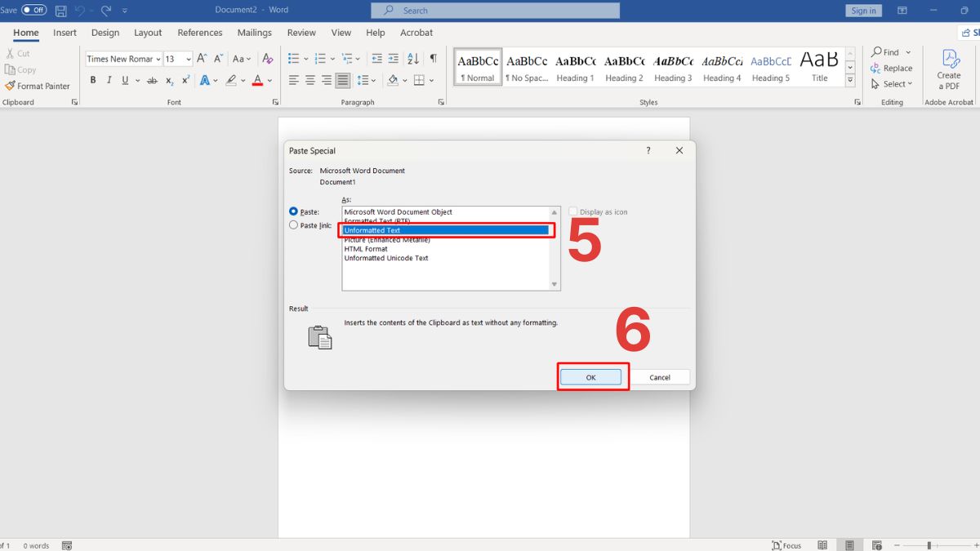Select Unformatted Unicode Text in the list
Viewport: 980px width, 551px height.
click(385, 258)
